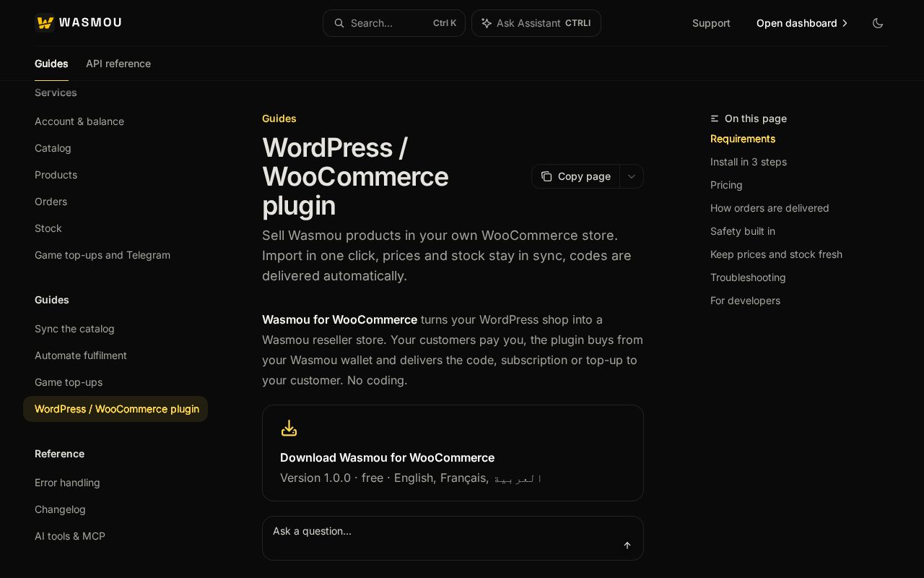Toggle dark mode moon icon
Image resolution: width=924 pixels, height=578 pixels.
point(878,23)
